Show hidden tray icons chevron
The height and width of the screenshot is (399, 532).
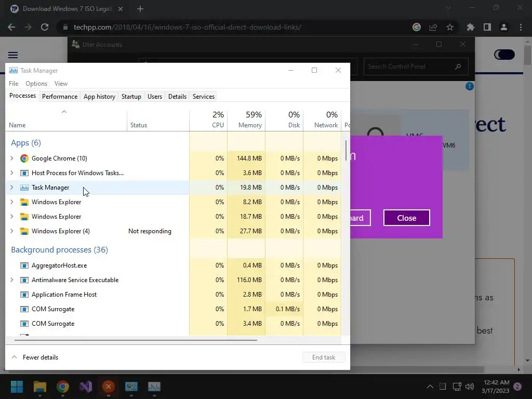tap(430, 387)
